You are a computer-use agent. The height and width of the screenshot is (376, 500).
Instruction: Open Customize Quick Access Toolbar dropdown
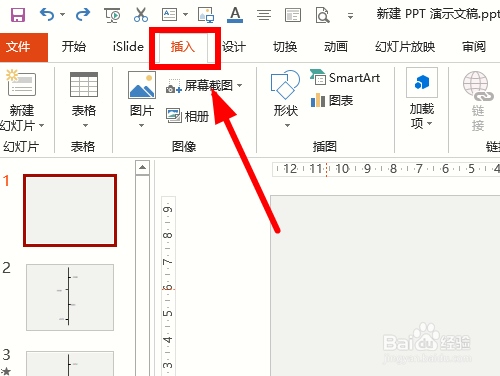click(x=350, y=16)
